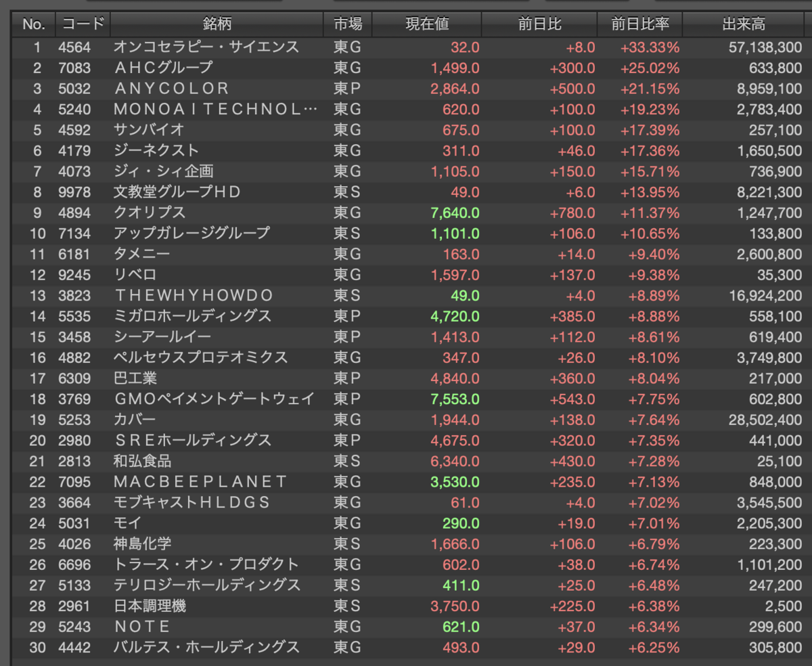This screenshot has height=666, width=812.
Task: Select ＧＭＯペイメントゲートウェイ stock name
Action: (215, 399)
